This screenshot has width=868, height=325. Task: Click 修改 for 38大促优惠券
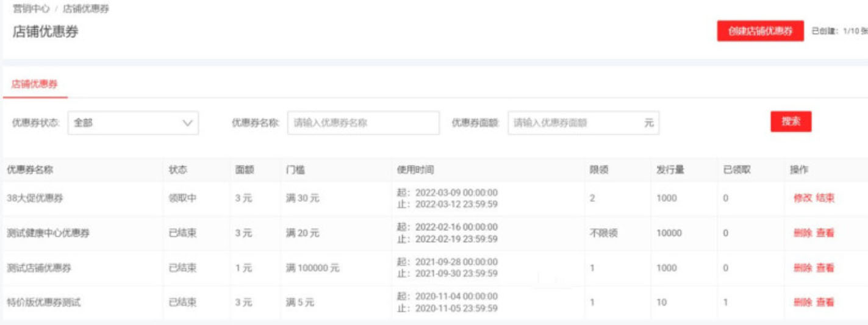tap(802, 198)
